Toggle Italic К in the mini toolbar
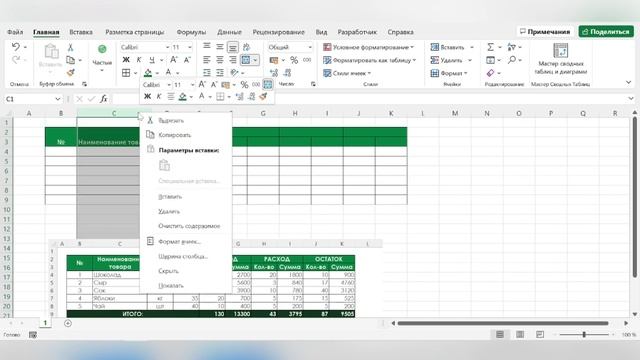This screenshot has width=640, height=360. coord(159,96)
